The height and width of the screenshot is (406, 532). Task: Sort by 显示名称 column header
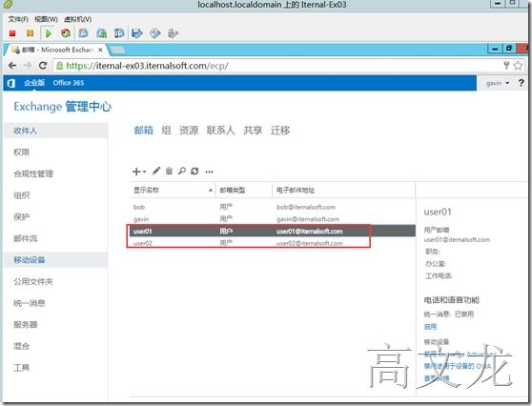coord(173,191)
